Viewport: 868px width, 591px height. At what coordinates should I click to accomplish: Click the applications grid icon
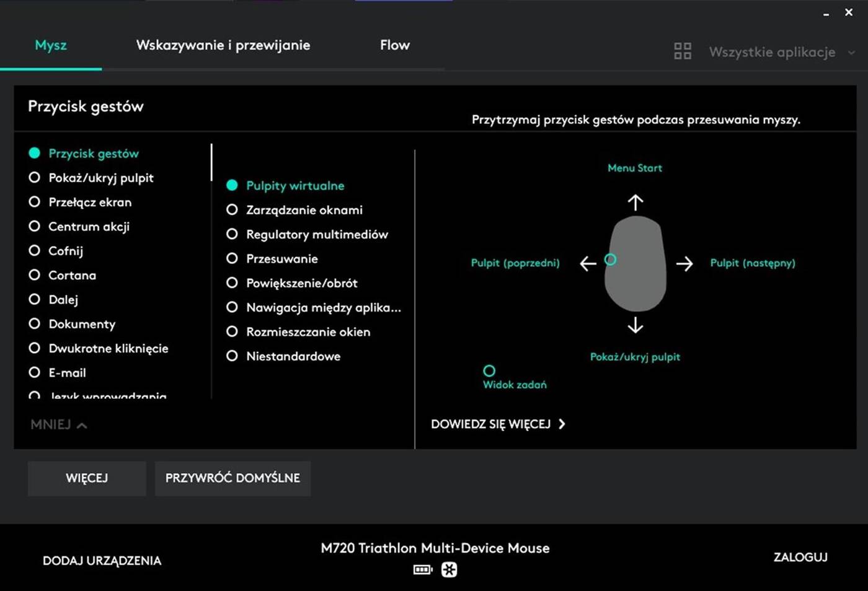[682, 51]
